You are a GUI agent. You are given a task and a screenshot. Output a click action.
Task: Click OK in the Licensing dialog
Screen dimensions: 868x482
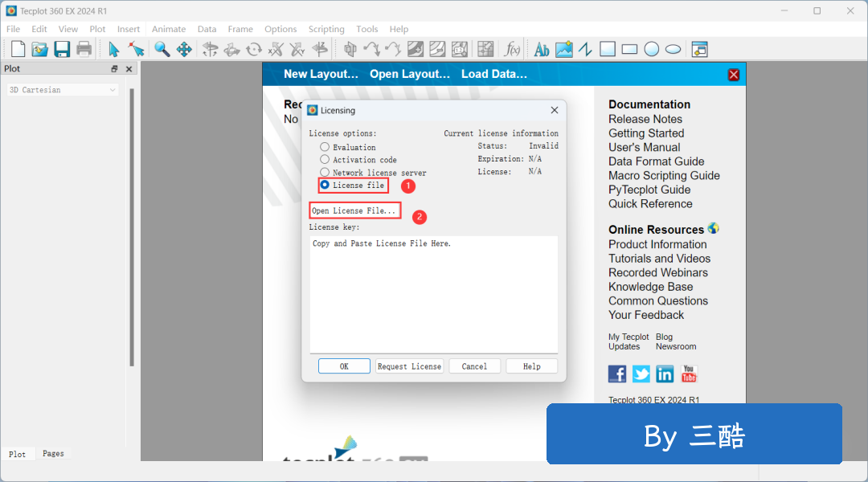344,366
